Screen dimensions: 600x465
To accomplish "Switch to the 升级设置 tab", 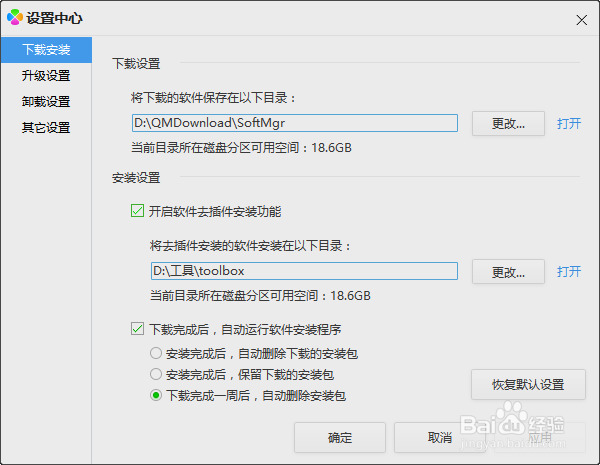I will (46, 76).
